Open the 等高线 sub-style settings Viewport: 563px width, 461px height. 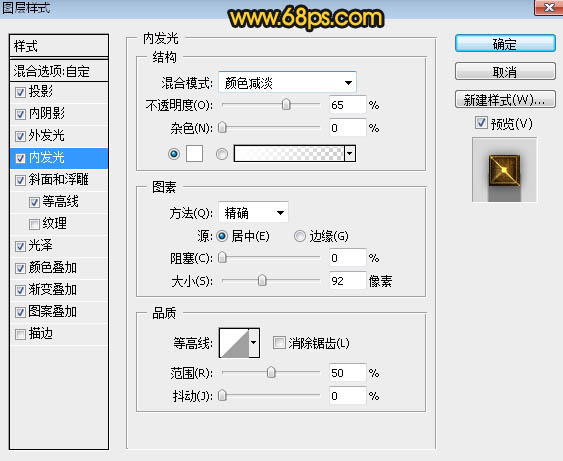tap(59, 202)
